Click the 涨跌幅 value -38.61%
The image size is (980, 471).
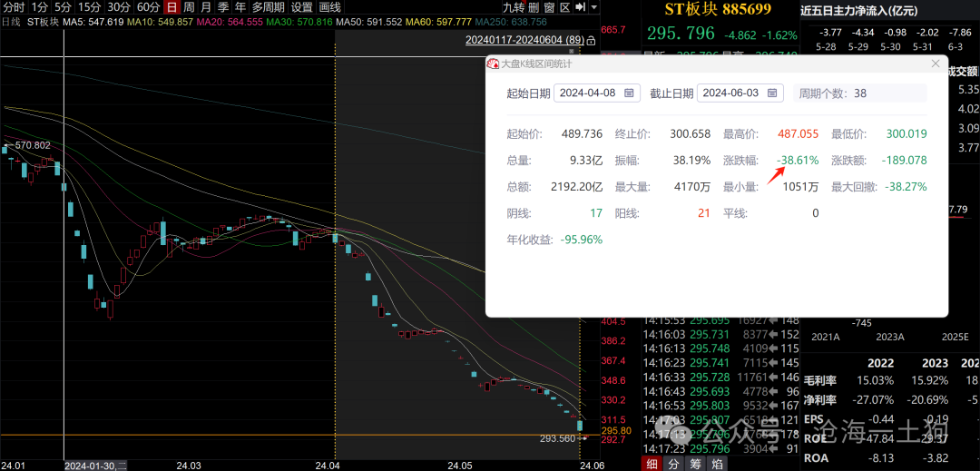(x=798, y=161)
